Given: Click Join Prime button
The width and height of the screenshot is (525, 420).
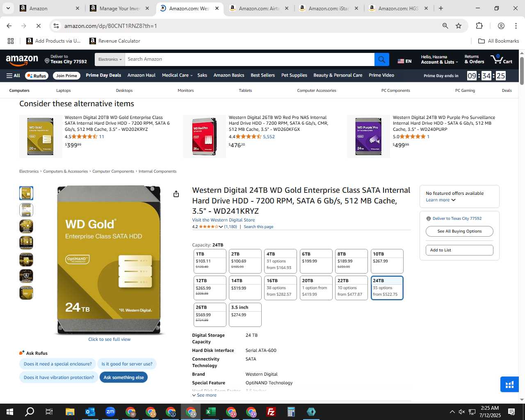Looking at the screenshot, I should click(66, 75).
